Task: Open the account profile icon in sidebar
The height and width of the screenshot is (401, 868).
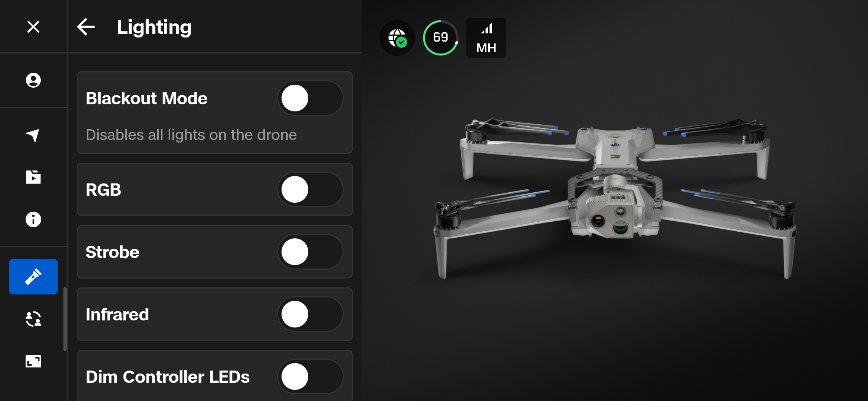Action: pyautogui.click(x=33, y=80)
